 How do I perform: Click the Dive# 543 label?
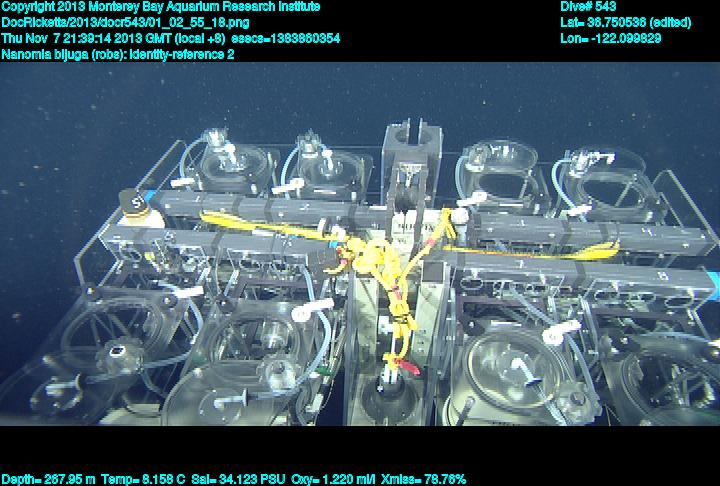click(588, 7)
